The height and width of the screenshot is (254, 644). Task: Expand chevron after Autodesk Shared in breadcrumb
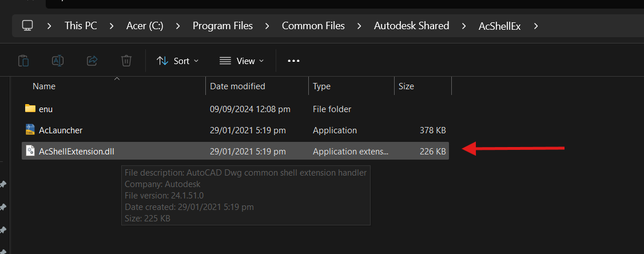coord(464,26)
